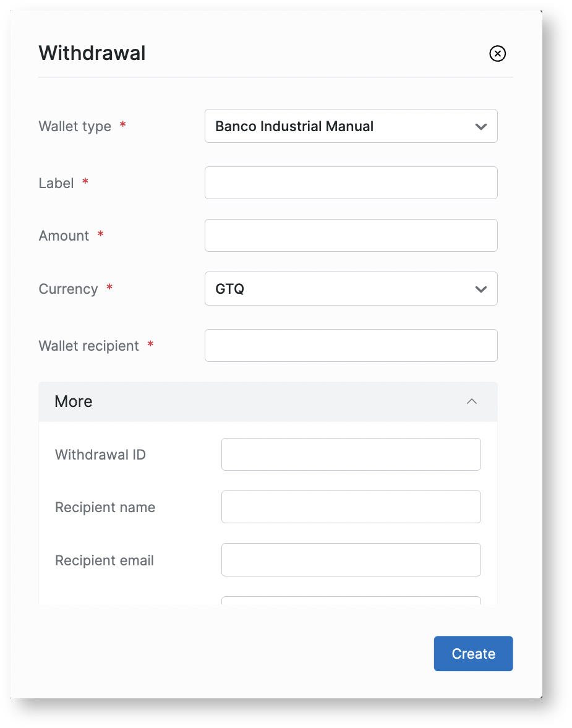Click the Recipient email input field
This screenshot has width=572, height=728.
[x=351, y=560]
